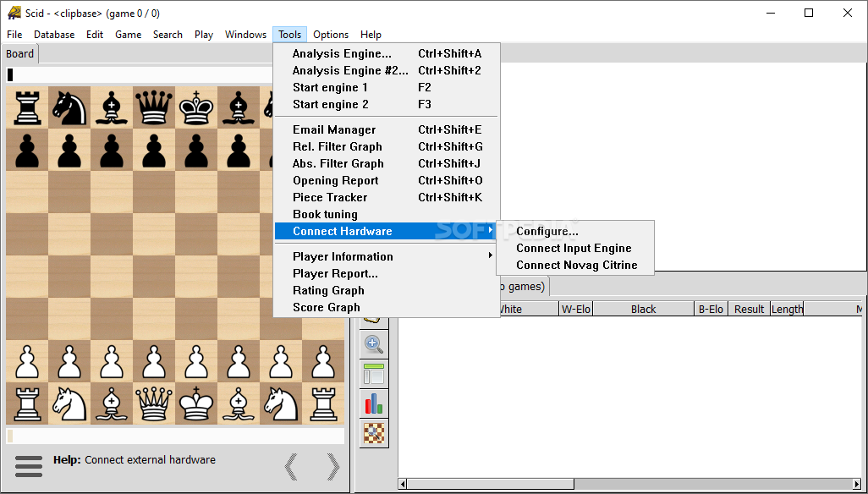Screen dimensions: 868x494
Task: Open the Play menu
Action: 204,35
